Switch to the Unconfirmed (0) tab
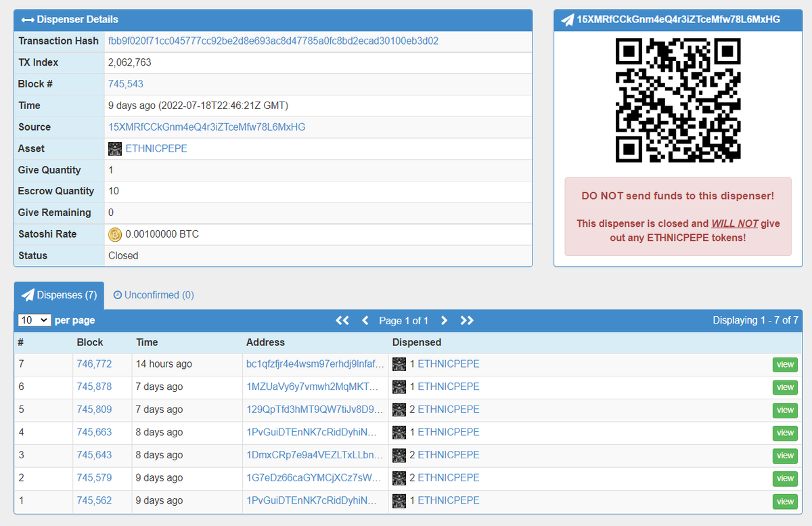Screen dimensions: 812x526 tap(154, 295)
